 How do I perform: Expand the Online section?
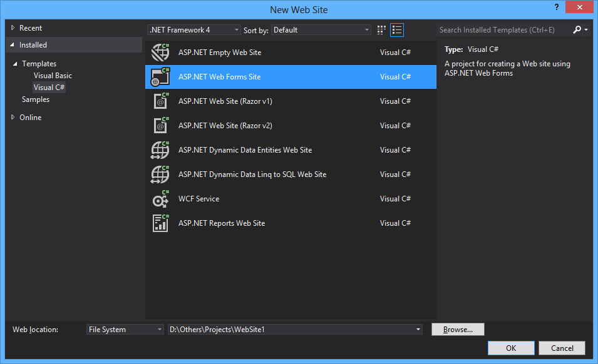[13, 118]
